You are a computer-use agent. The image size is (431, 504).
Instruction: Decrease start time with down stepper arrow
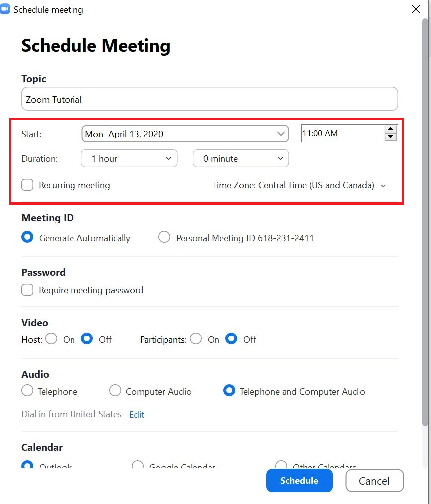coord(391,137)
